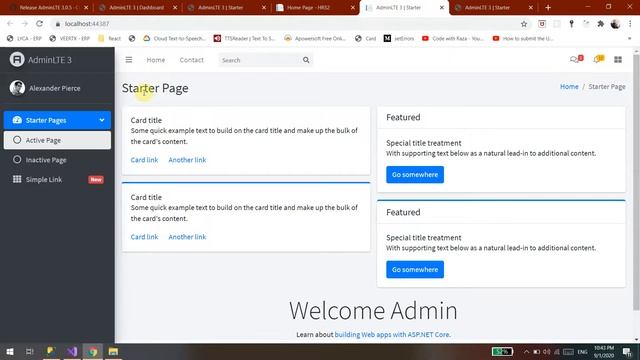Open the Code with Raza YouTube bookmark
The width and height of the screenshot is (640, 360).
click(453, 38)
